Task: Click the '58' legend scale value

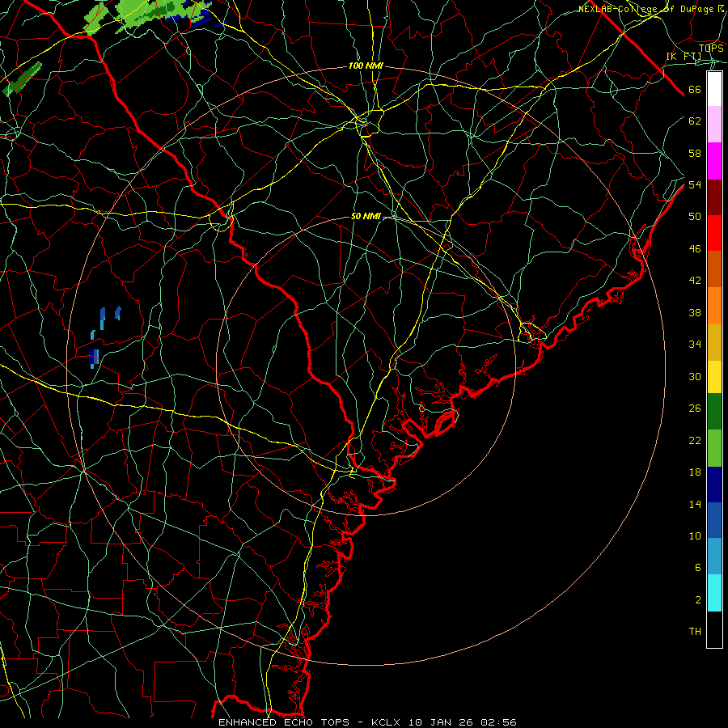Action: [695, 153]
